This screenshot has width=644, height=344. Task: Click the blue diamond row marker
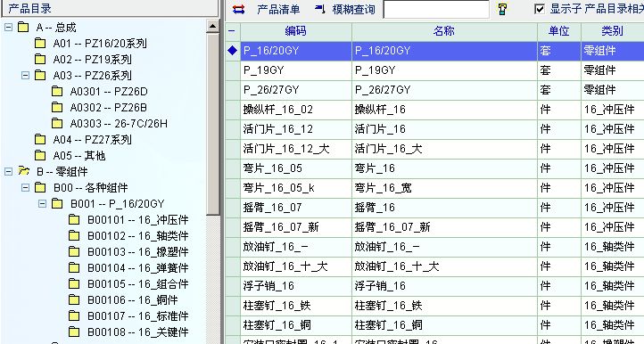click(233, 51)
